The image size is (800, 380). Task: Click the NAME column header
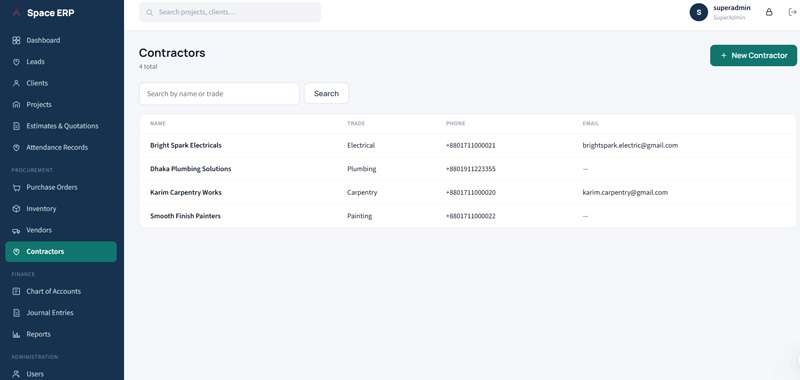tap(158, 124)
